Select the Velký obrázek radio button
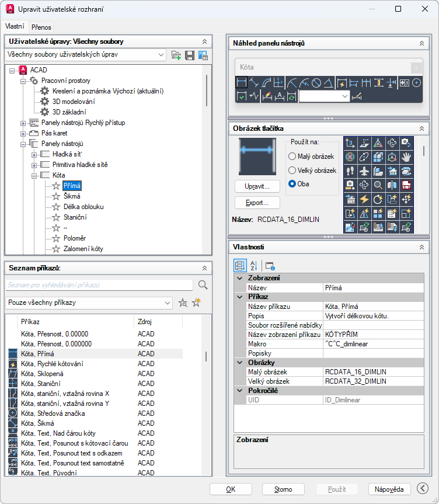The image size is (439, 504). (292, 171)
